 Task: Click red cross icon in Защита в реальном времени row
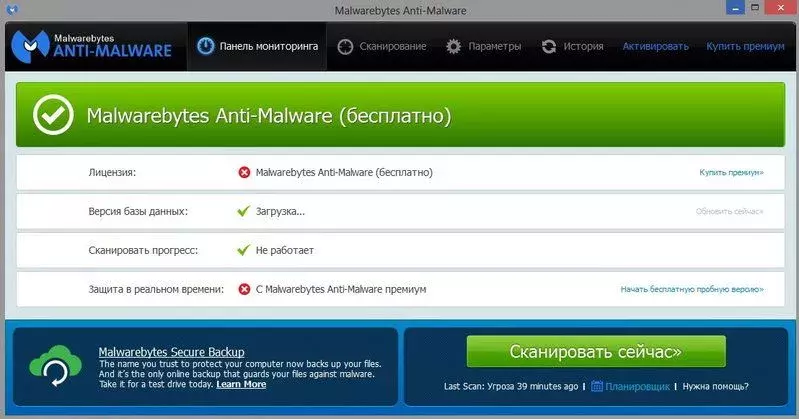tap(244, 289)
